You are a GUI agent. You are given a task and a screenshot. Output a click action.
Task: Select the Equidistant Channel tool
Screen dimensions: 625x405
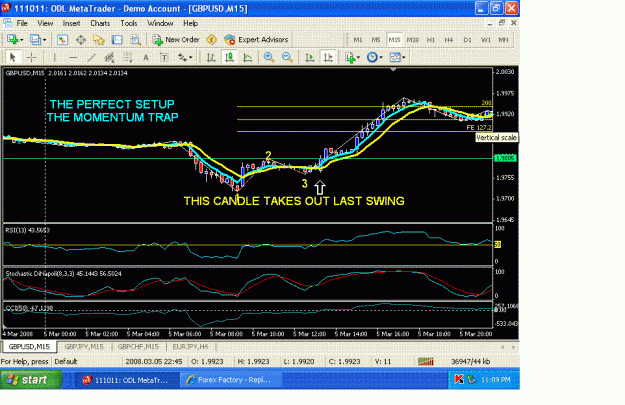tap(109, 57)
